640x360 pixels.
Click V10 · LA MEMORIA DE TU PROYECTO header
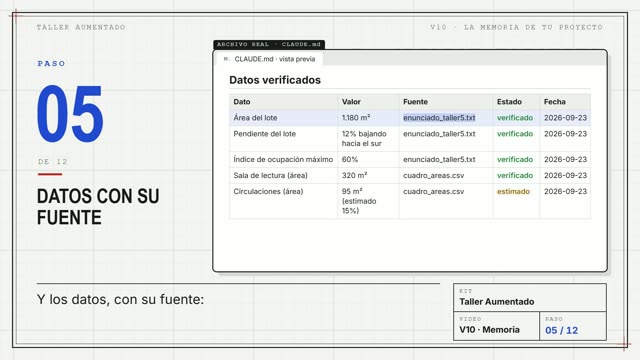[516, 27]
